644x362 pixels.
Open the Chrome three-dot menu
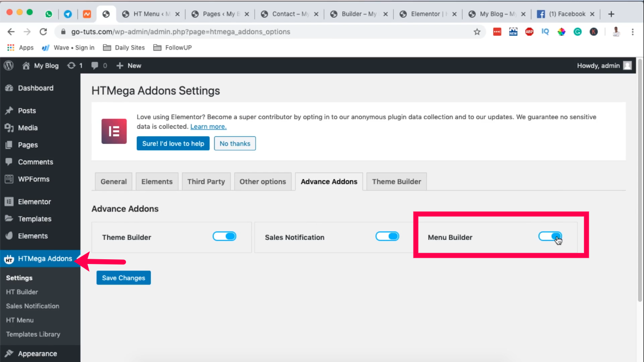632,32
